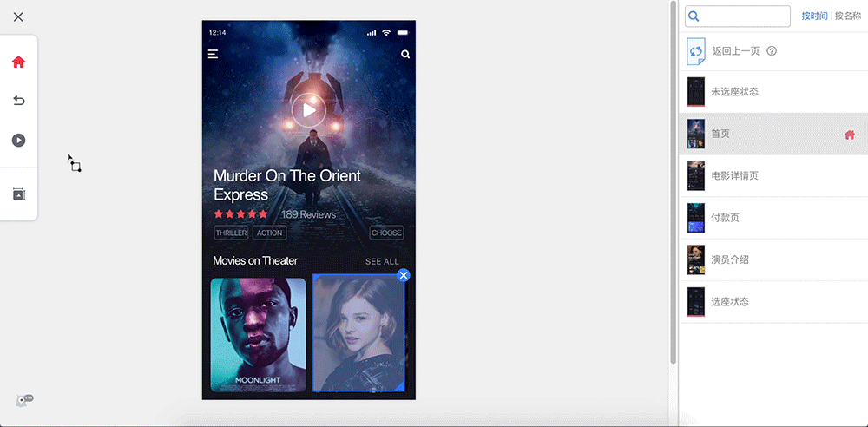Click the 189 Reviews text

click(x=308, y=214)
